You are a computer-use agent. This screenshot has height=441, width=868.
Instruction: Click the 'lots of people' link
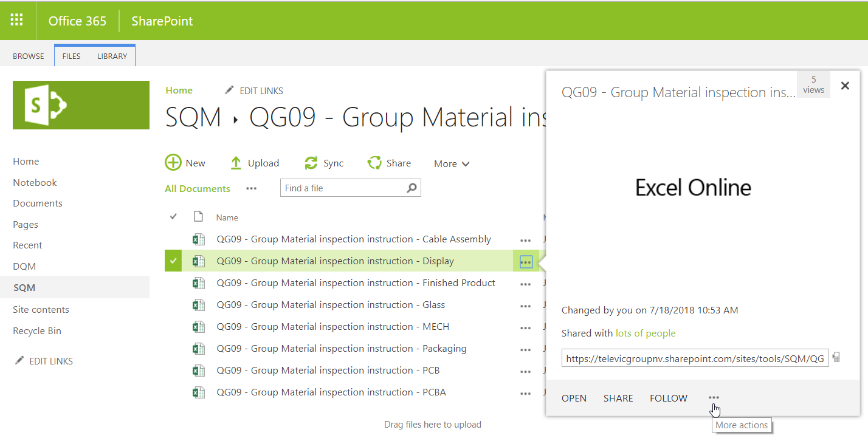click(x=645, y=333)
